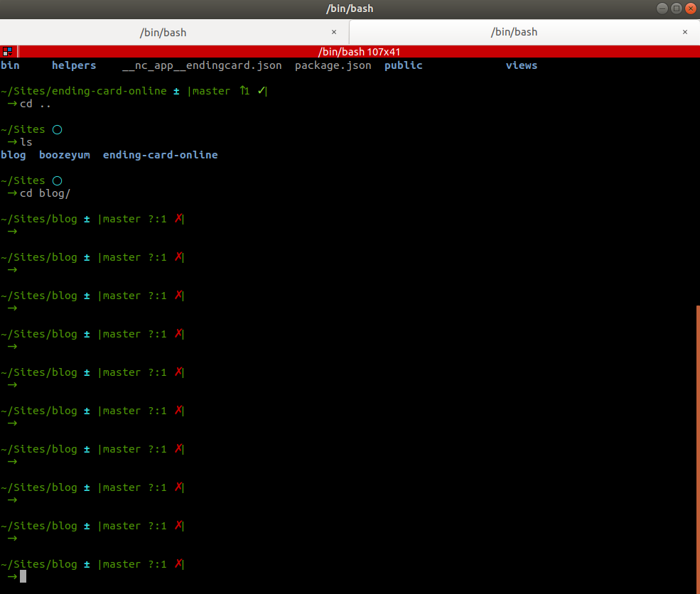Click the window title '/bin/bash' at top
The width and height of the screenshot is (700, 594).
click(x=350, y=9)
